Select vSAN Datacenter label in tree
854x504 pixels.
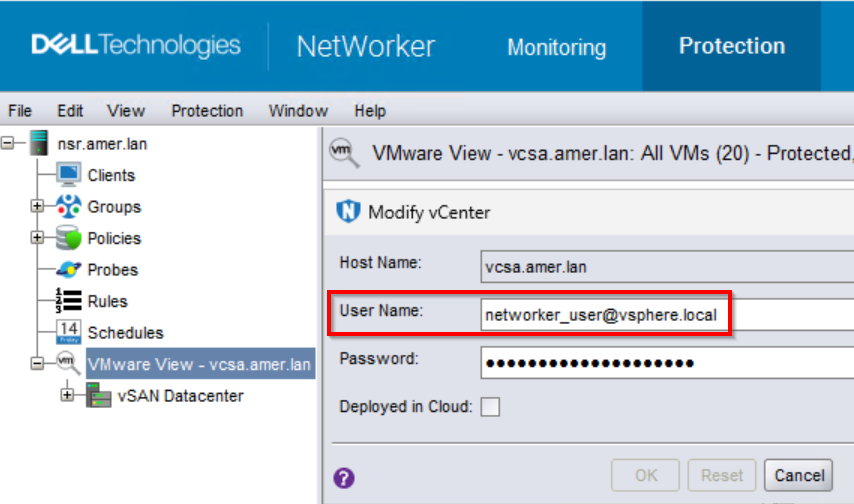180,396
